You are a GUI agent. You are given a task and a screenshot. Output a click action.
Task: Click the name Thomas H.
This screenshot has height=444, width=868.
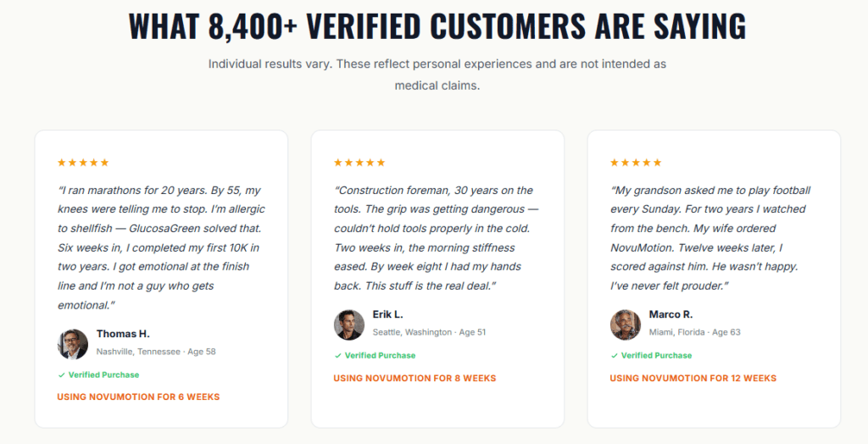(123, 333)
